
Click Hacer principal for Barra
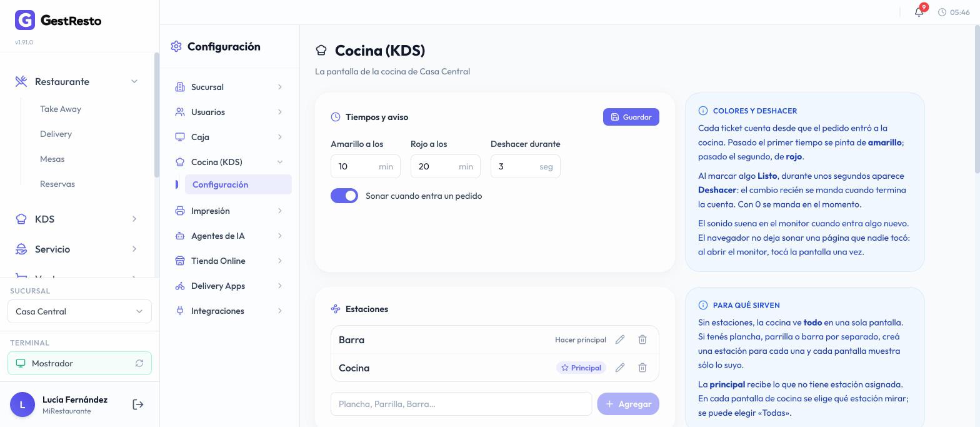[x=581, y=339]
